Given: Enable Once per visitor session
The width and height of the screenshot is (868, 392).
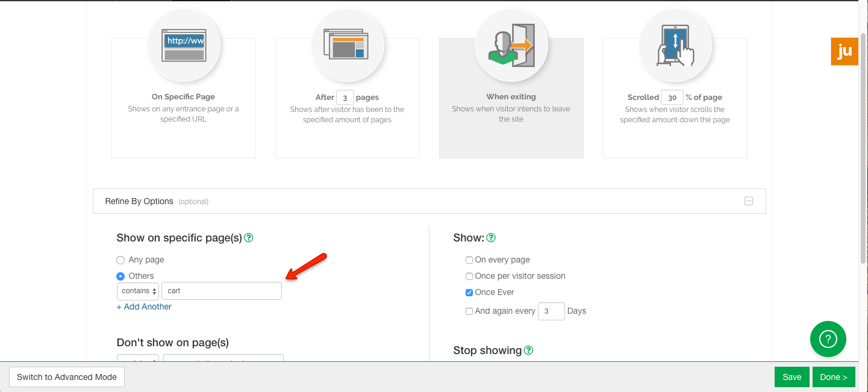Looking at the screenshot, I should pos(469,276).
